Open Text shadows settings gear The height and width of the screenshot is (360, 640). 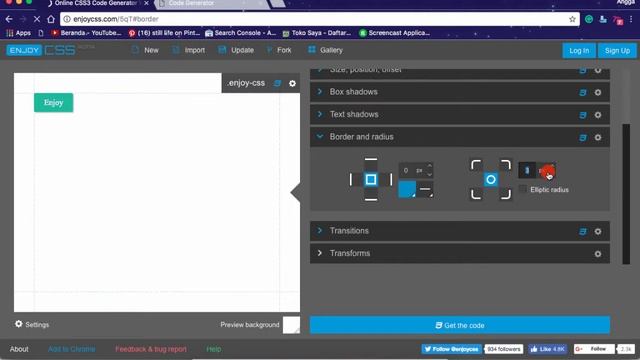coord(598,115)
